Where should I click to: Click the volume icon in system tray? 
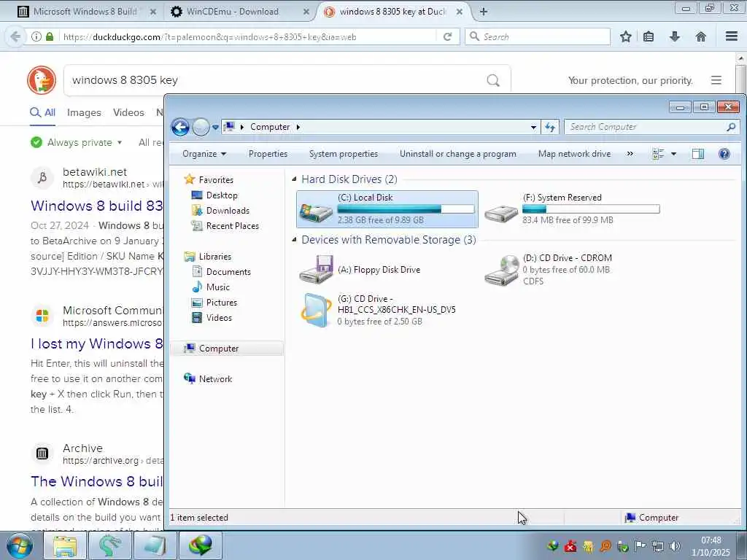pyautogui.click(x=675, y=546)
